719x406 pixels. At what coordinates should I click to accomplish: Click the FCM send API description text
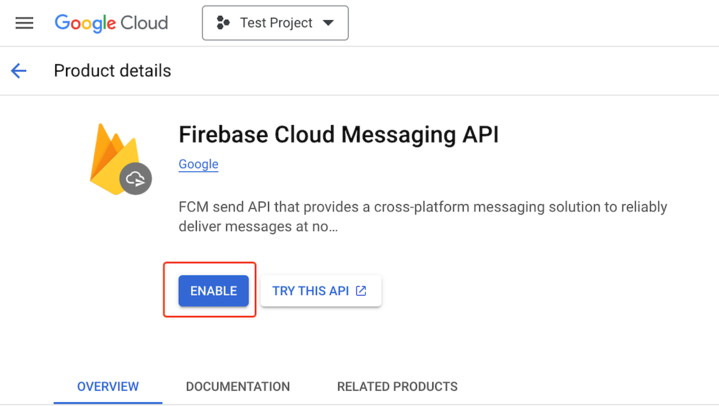click(422, 208)
